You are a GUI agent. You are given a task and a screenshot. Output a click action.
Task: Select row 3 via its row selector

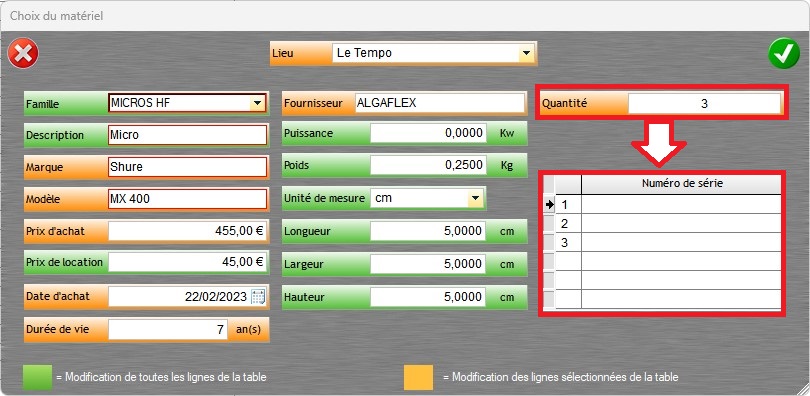pyautogui.click(x=549, y=243)
